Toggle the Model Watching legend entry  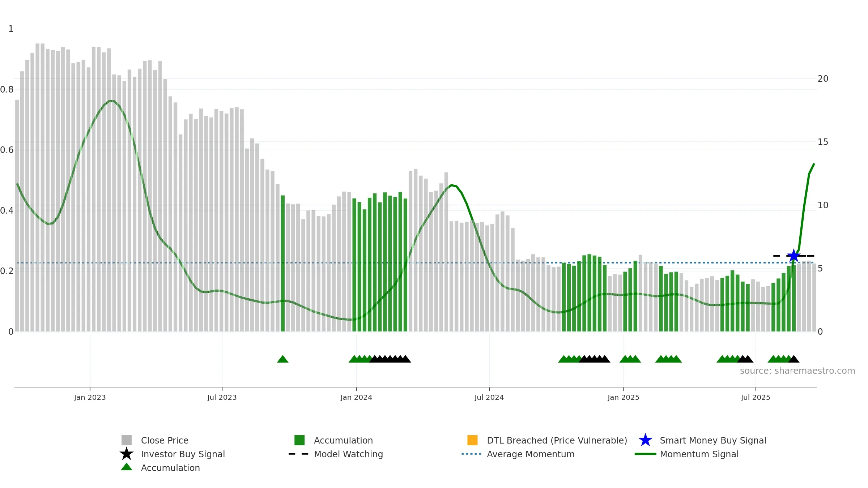click(336, 454)
